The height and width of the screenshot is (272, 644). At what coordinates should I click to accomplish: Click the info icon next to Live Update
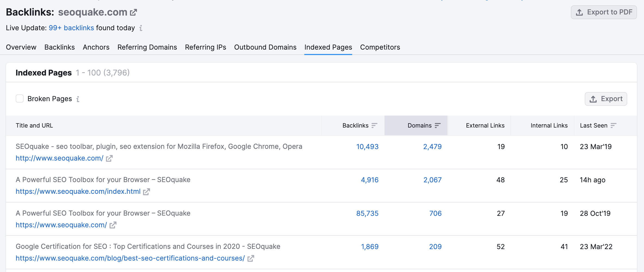click(x=141, y=28)
